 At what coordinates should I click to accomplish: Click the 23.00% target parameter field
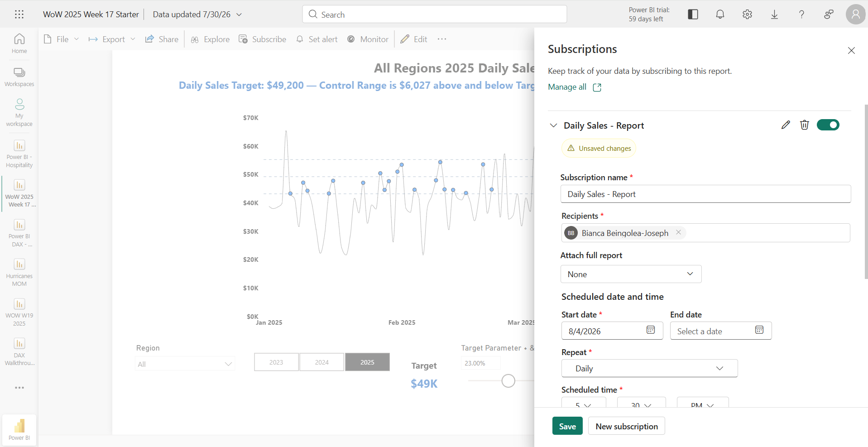click(x=480, y=363)
